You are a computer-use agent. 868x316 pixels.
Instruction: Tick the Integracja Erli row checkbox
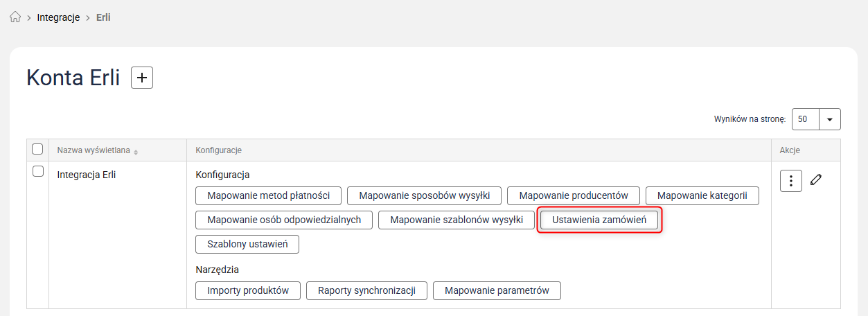(x=38, y=172)
